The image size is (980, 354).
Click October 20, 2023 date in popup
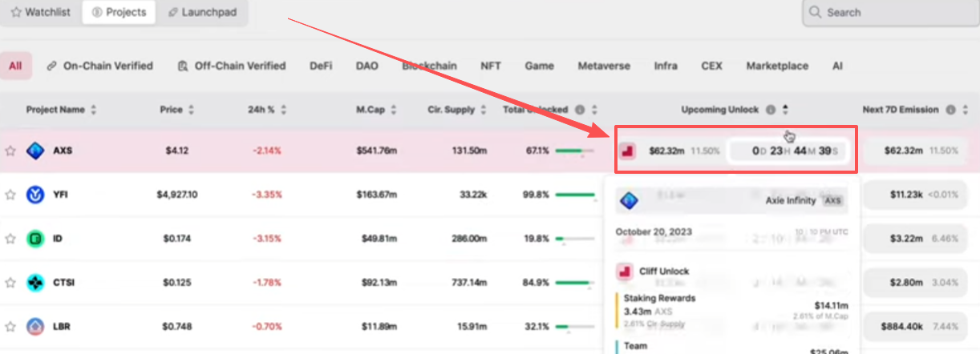click(654, 232)
